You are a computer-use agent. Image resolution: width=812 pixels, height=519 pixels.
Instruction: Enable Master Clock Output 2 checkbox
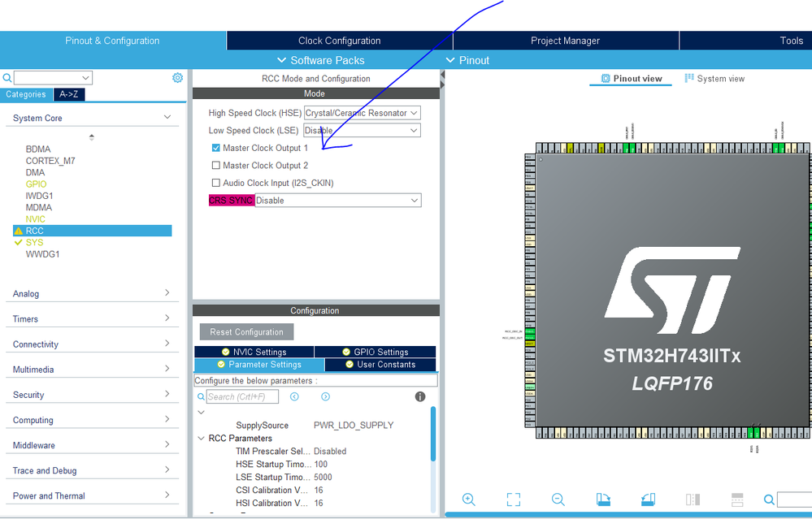click(216, 166)
